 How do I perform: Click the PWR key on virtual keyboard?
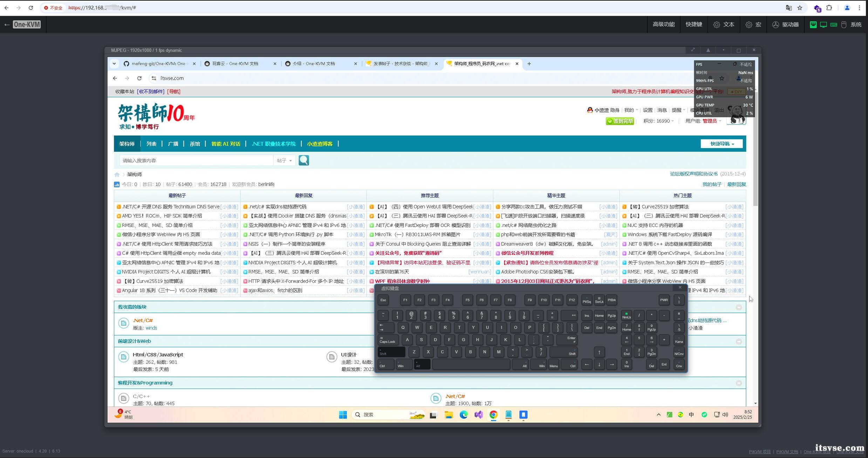(x=664, y=300)
